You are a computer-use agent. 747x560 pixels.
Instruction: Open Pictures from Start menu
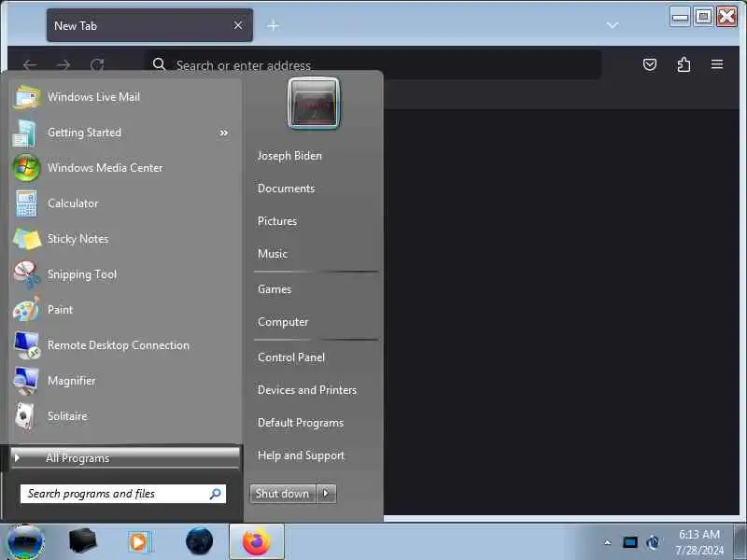[x=277, y=221]
